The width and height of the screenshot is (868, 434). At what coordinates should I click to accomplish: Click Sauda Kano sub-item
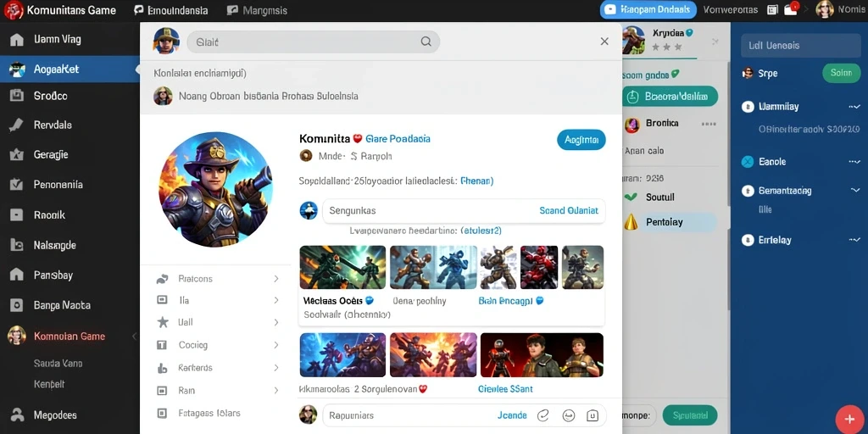[58, 363]
